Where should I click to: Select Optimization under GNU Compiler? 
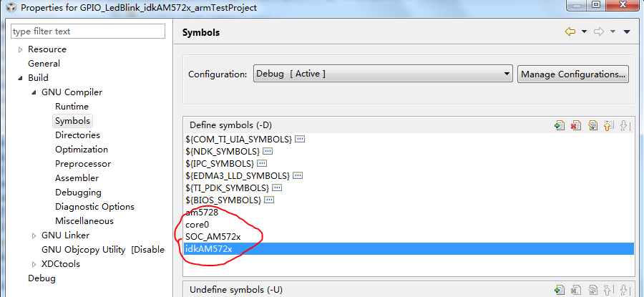coord(82,150)
